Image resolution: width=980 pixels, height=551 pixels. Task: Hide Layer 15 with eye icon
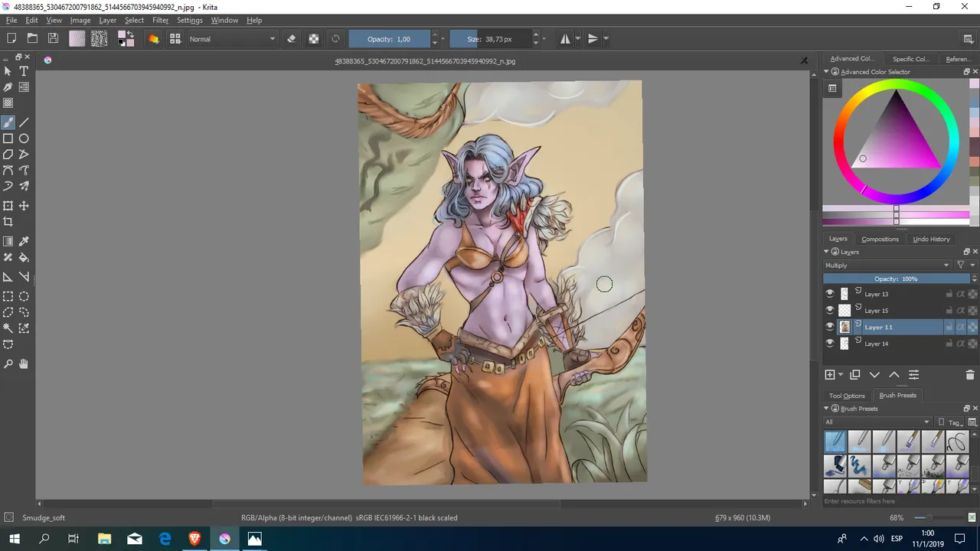tap(830, 311)
